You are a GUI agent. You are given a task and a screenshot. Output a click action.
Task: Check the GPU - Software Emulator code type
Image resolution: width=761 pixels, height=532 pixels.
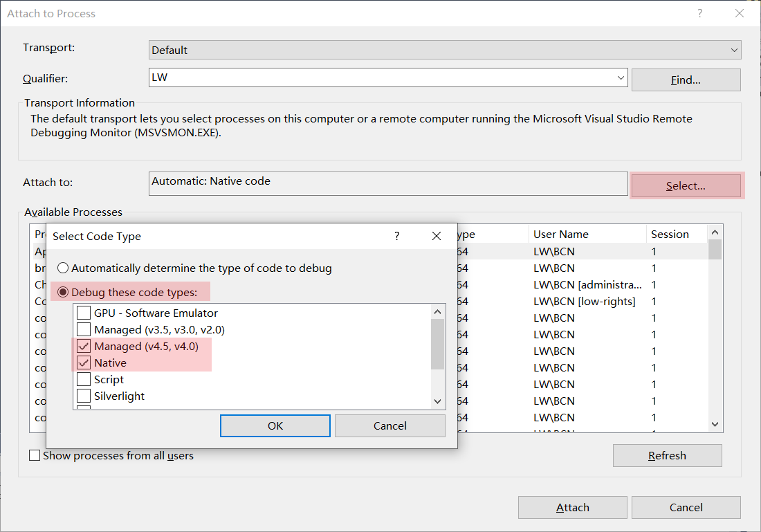(84, 313)
